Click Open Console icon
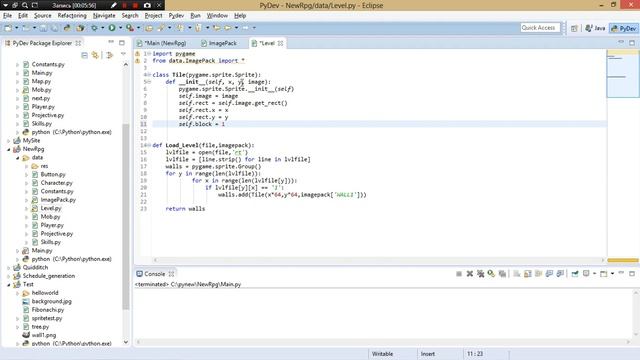The image size is (640, 360). click(x=604, y=274)
